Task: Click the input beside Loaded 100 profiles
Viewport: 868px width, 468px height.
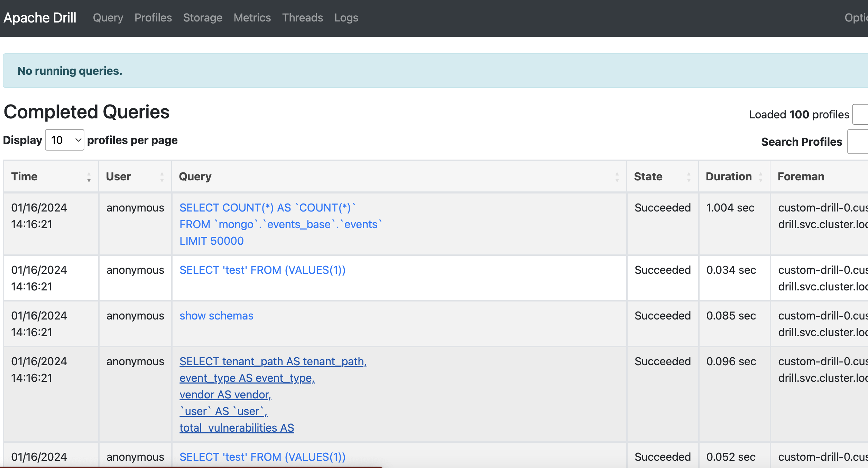Action: tap(861, 114)
